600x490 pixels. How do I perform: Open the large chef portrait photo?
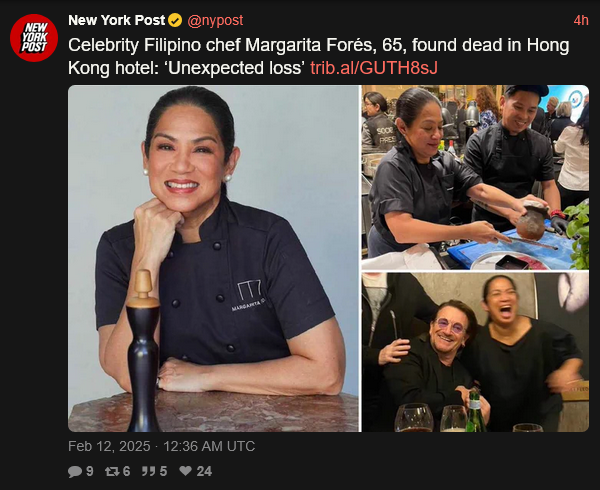pyautogui.click(x=214, y=259)
